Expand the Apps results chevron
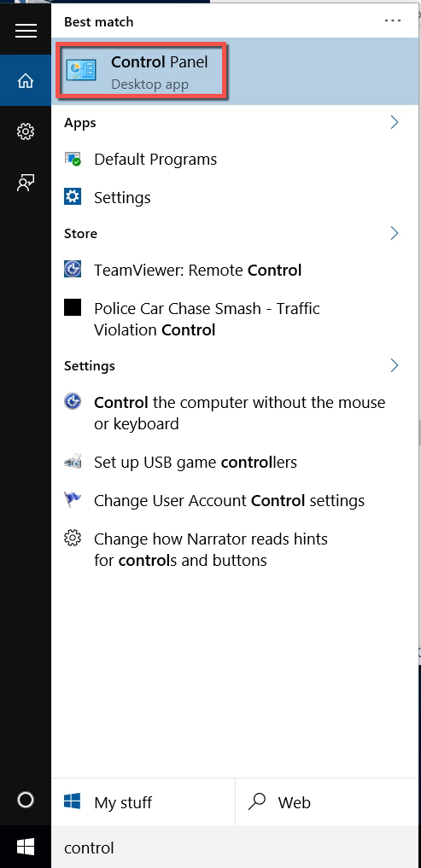Viewport: 421px width, 868px height. [395, 122]
